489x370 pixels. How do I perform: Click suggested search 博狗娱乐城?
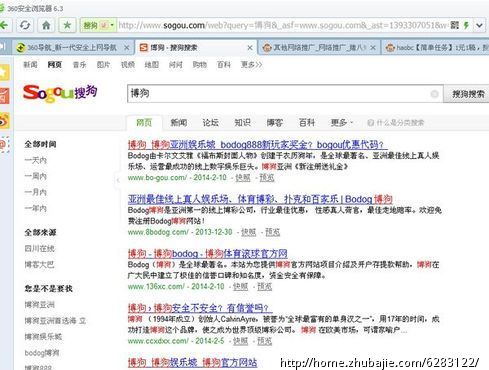click(43, 336)
